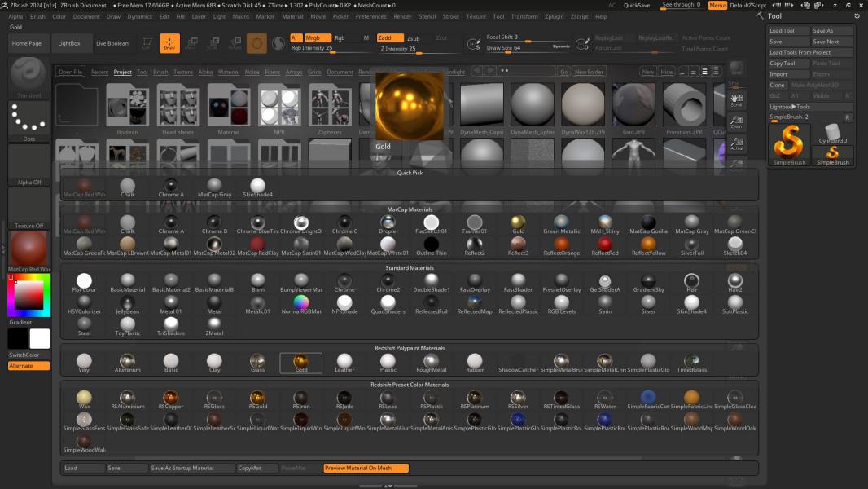Click the CopyMat button

pyautogui.click(x=256, y=468)
